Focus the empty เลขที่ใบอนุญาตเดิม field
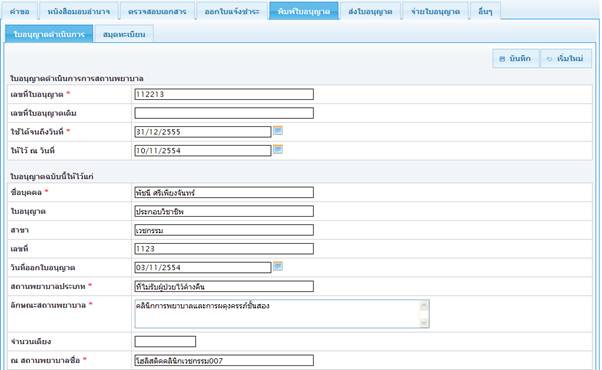The height and width of the screenshot is (370, 602). (224, 113)
